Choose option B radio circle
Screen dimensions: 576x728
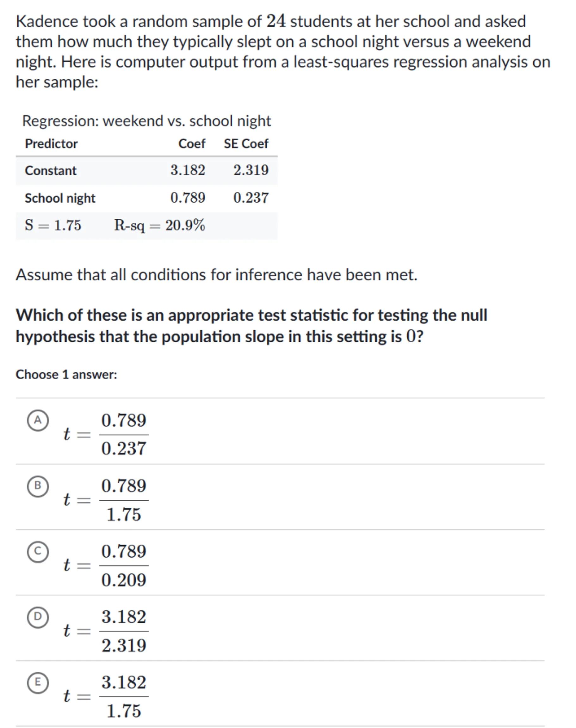click(x=38, y=486)
